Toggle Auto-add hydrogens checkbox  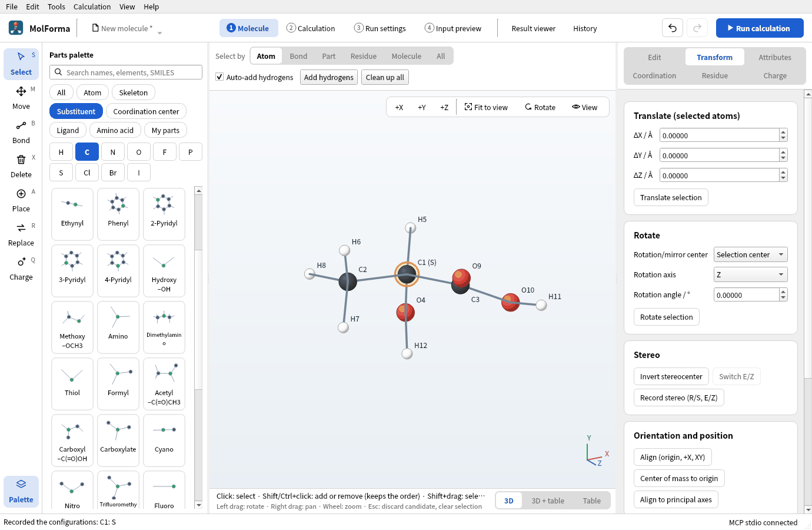219,77
